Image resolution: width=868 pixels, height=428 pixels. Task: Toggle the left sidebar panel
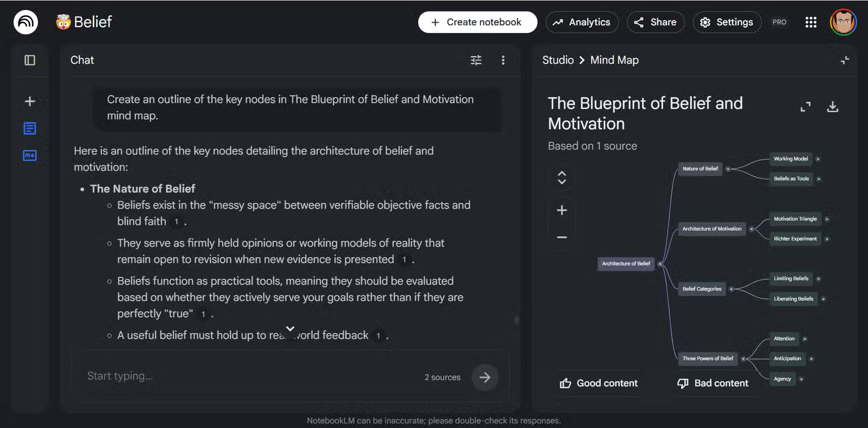coord(30,60)
